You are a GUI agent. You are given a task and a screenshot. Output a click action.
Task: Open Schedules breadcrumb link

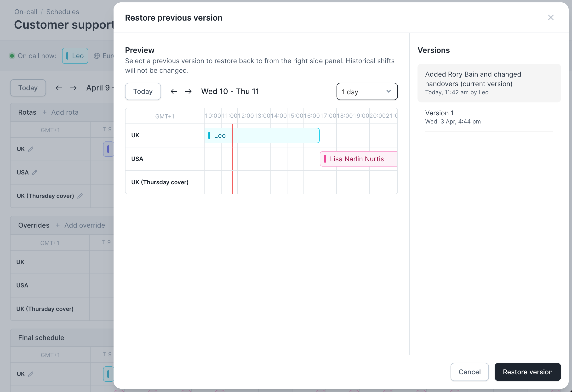(x=63, y=12)
